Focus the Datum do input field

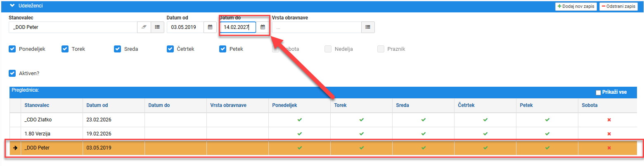coord(238,27)
